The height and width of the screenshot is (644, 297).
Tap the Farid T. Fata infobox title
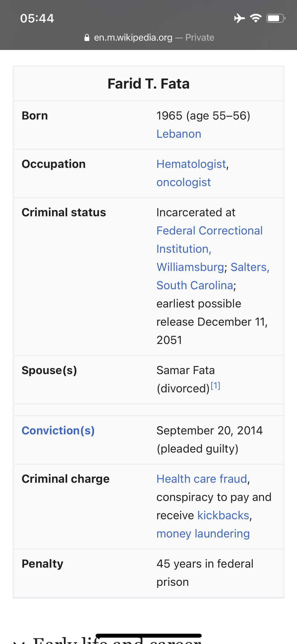149,84
